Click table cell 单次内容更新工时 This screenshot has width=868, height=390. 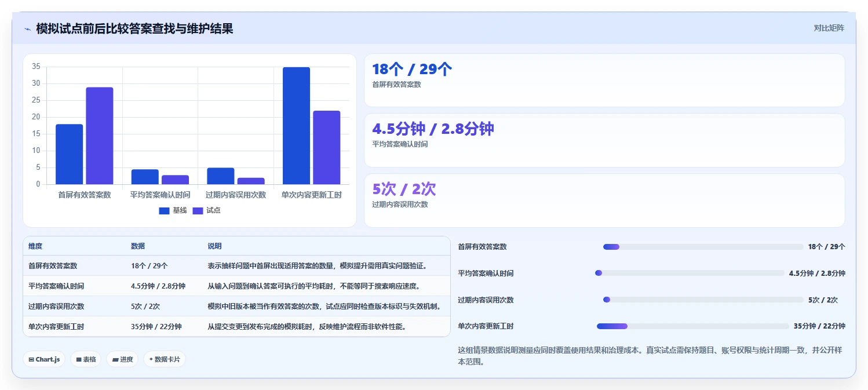tap(56, 327)
